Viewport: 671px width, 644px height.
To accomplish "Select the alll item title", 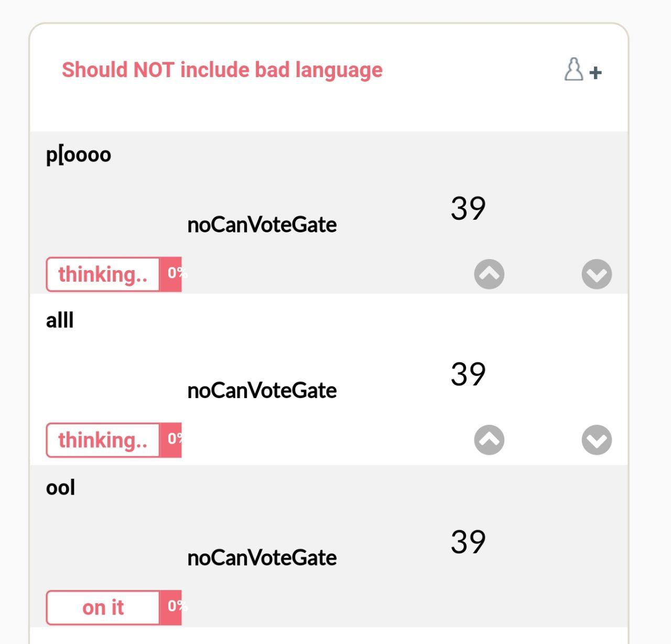I will pos(60,320).
